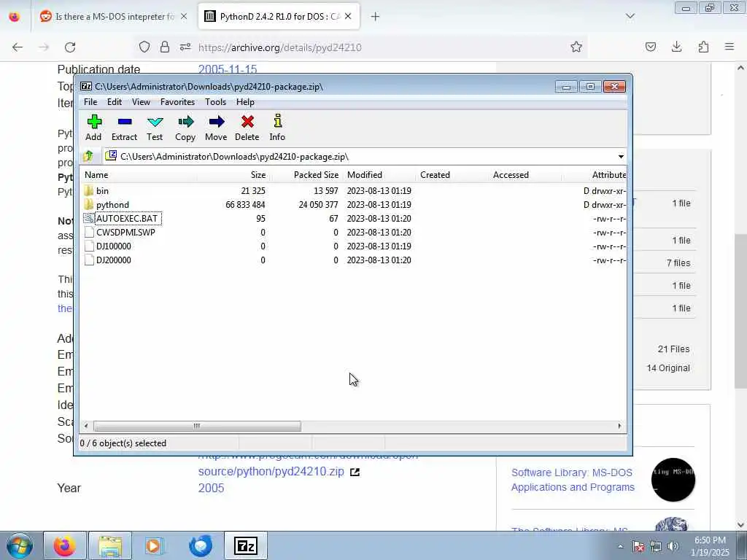This screenshot has height=560, width=747.
Task: Open the Edit menu
Action: click(x=115, y=102)
